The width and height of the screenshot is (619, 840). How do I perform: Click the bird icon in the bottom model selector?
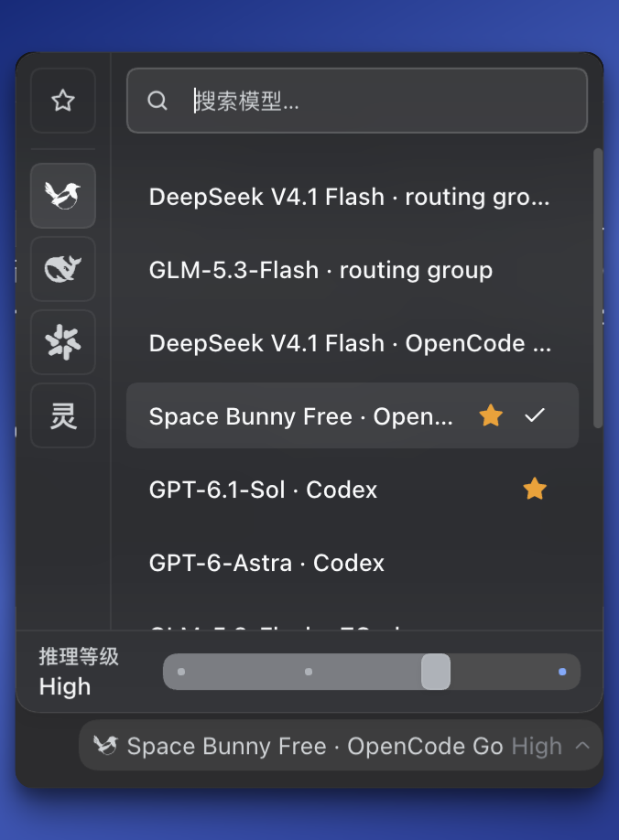click(105, 745)
